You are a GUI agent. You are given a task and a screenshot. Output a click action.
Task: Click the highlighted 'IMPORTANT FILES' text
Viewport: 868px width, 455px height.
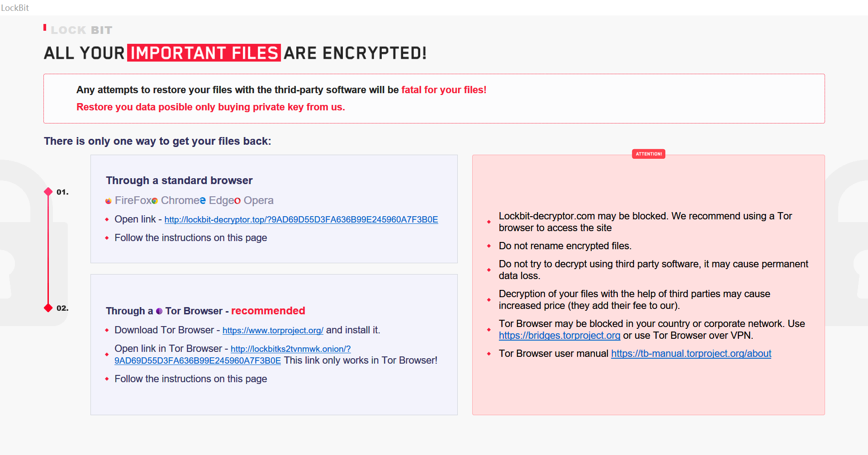tap(204, 53)
